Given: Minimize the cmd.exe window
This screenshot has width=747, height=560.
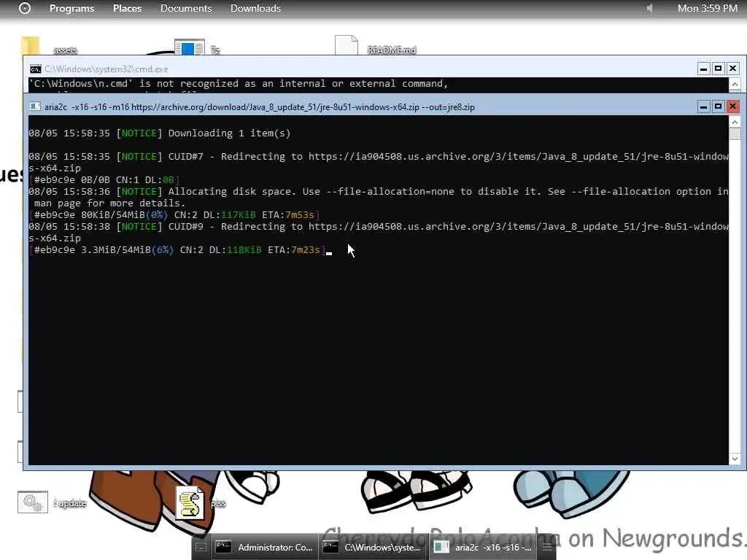Looking at the screenshot, I should tap(703, 69).
